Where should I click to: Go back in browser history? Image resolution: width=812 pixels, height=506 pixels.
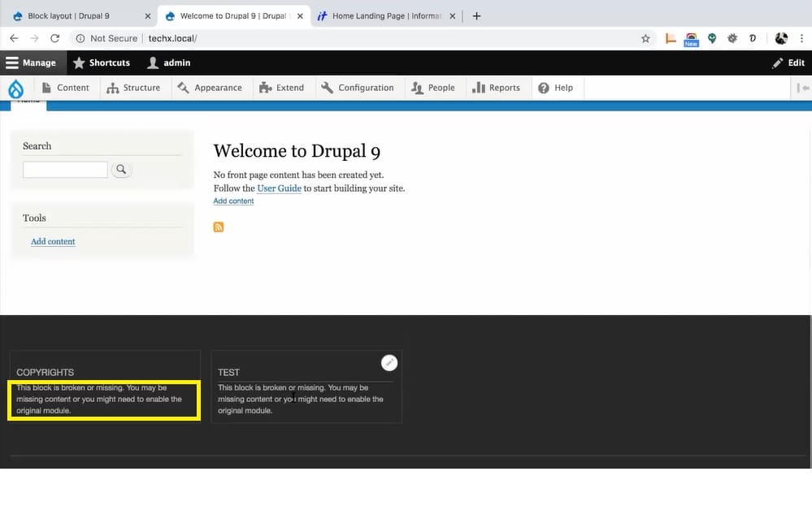pyautogui.click(x=14, y=38)
